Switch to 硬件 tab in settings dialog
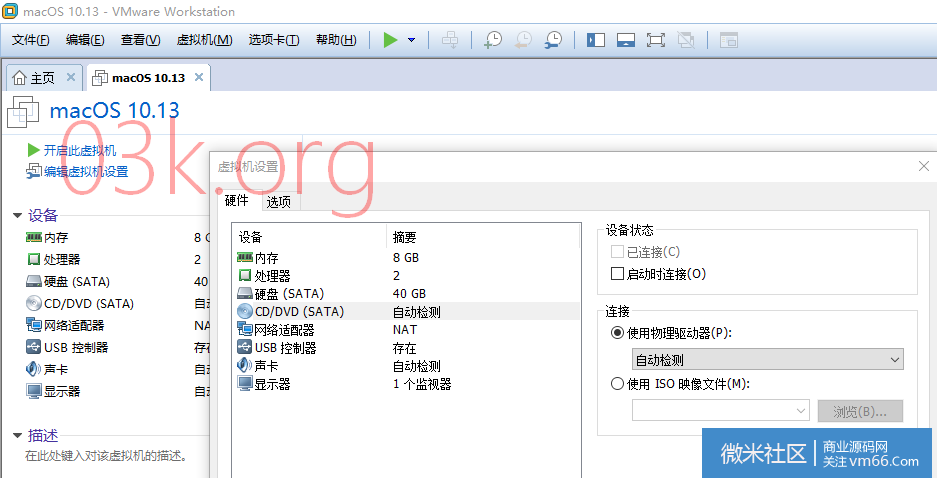 [237, 201]
